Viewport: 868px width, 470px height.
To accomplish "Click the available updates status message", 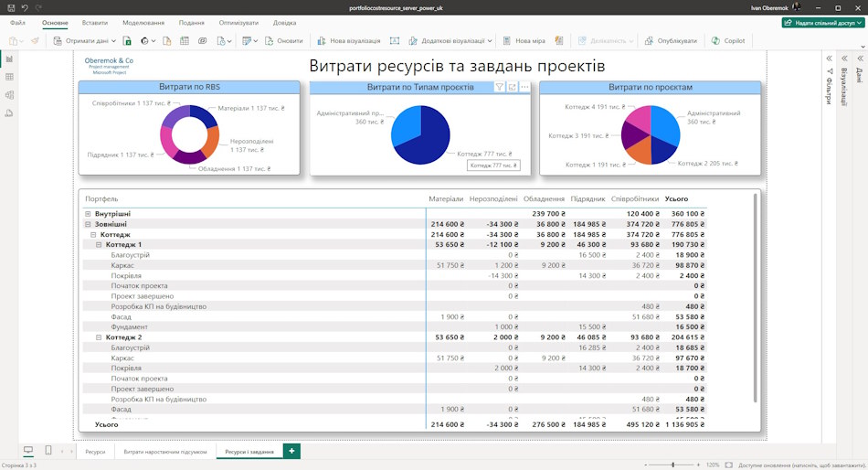I will (x=802, y=465).
